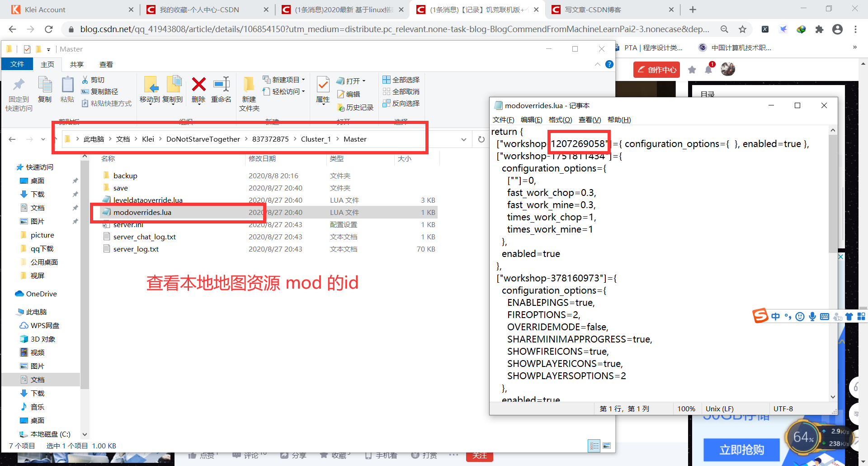
Task: Click the Paste icon in the ribbon
Action: (x=67, y=85)
